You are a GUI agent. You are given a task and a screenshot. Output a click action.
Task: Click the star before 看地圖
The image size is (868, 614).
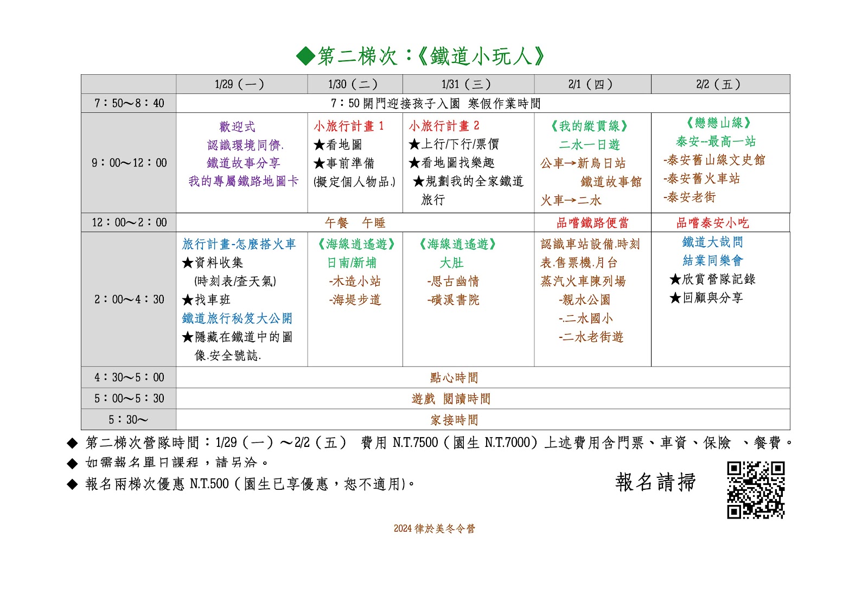[319, 145]
